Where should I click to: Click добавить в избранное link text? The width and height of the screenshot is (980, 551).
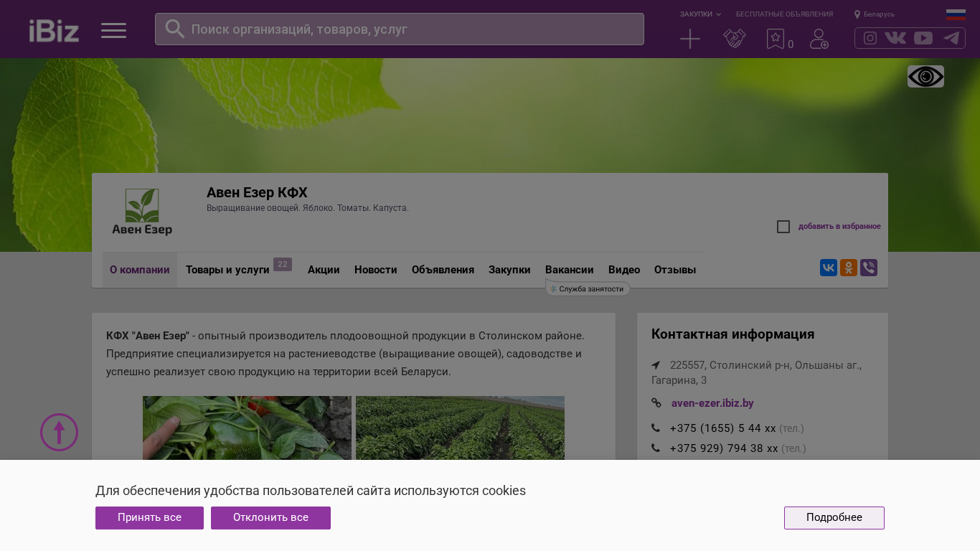pyautogui.click(x=839, y=227)
